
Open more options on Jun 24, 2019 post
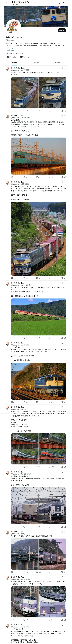point(65,283)
